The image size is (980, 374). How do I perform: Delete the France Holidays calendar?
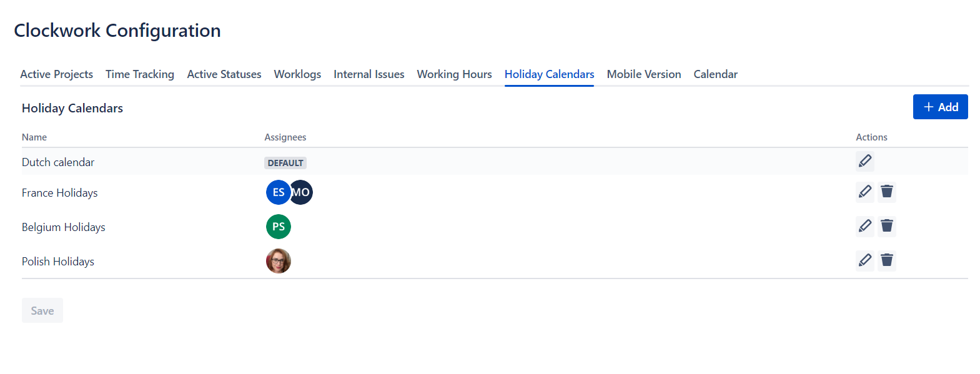click(x=887, y=192)
